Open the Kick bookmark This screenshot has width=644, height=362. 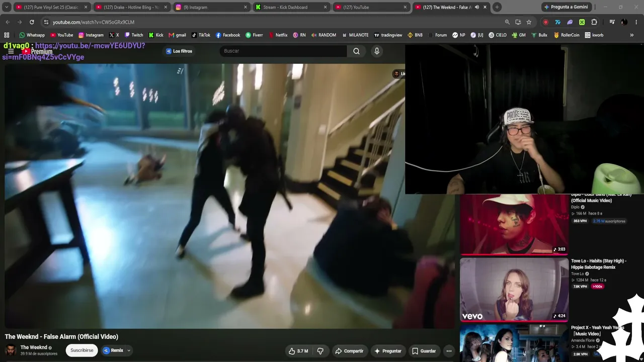[x=156, y=35]
